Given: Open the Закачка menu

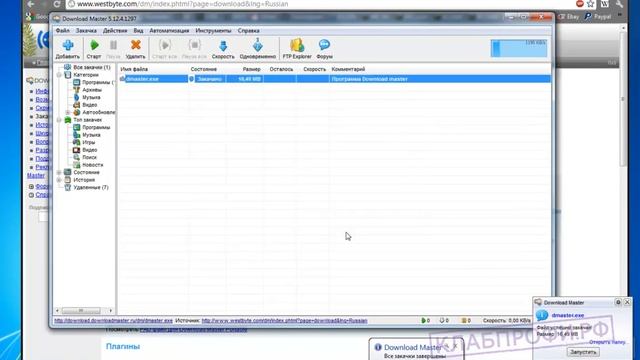Looking at the screenshot, I should (86, 31).
